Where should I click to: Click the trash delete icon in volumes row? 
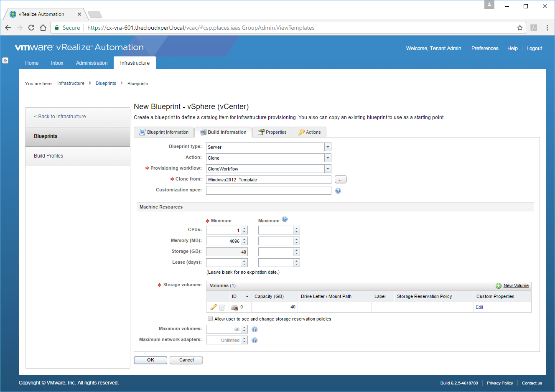[x=222, y=307]
